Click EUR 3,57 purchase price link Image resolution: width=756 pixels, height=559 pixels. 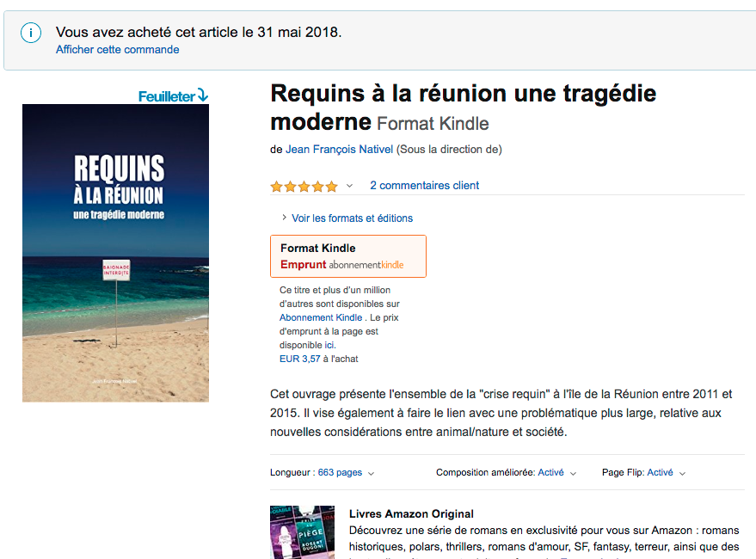300,359
